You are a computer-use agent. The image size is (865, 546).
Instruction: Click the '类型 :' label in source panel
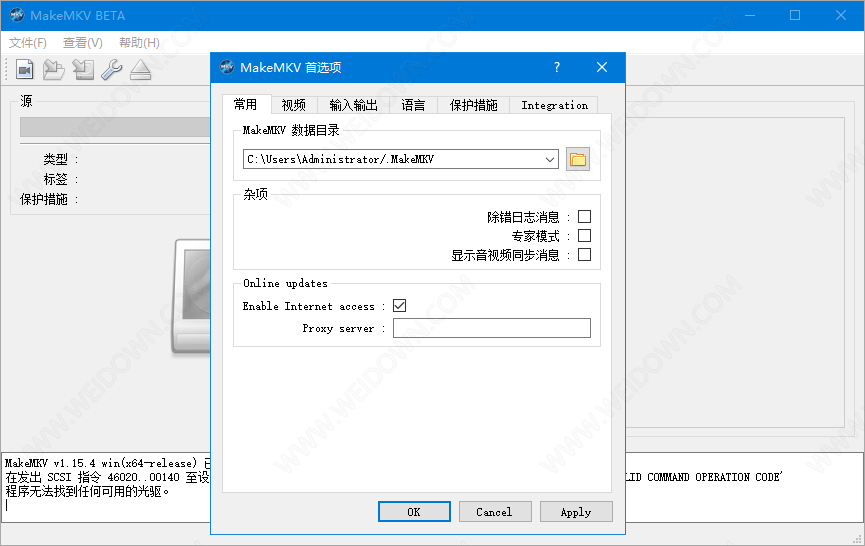click(61, 159)
